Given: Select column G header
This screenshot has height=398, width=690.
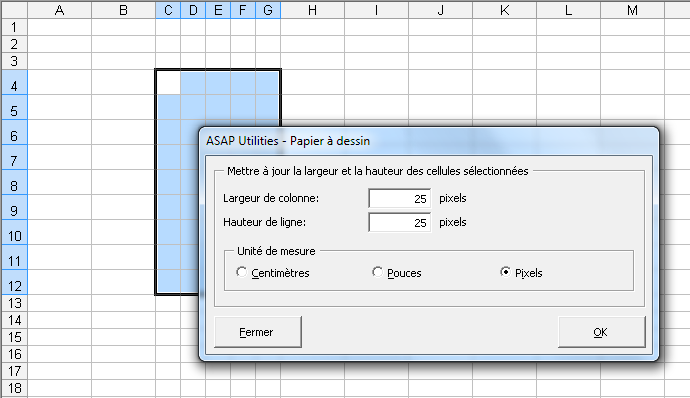Looking at the screenshot, I should click(x=268, y=10).
